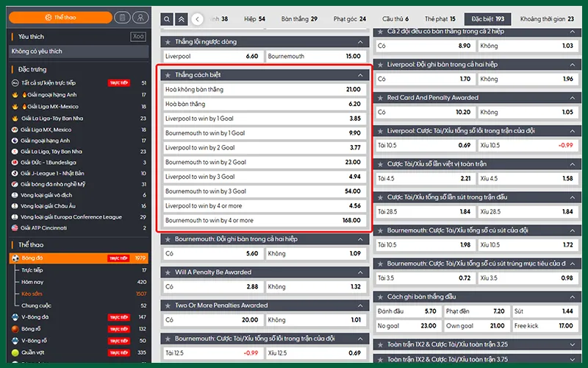
Task: Star the Two Or More Penalties Awarded market
Action: pyautogui.click(x=168, y=305)
